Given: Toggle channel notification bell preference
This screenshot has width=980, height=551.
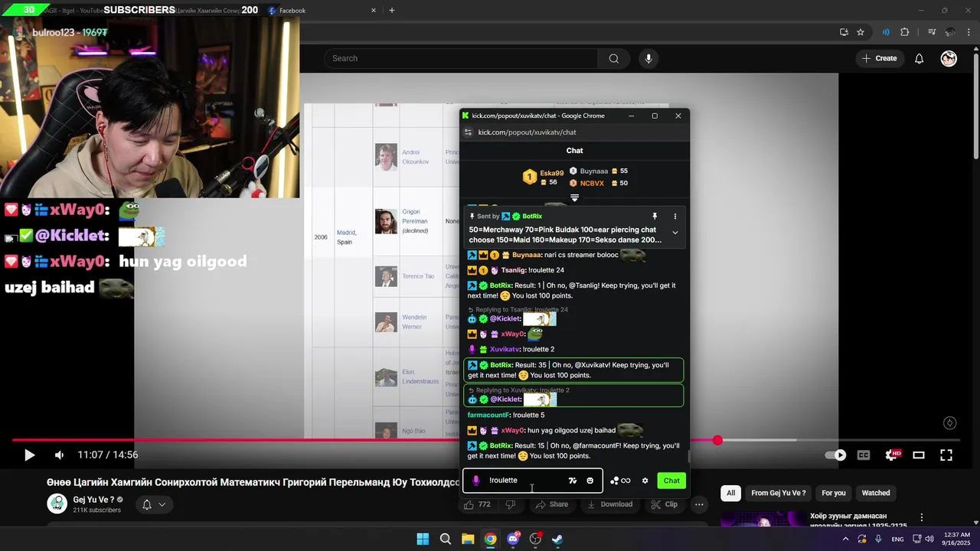Looking at the screenshot, I should 147,504.
